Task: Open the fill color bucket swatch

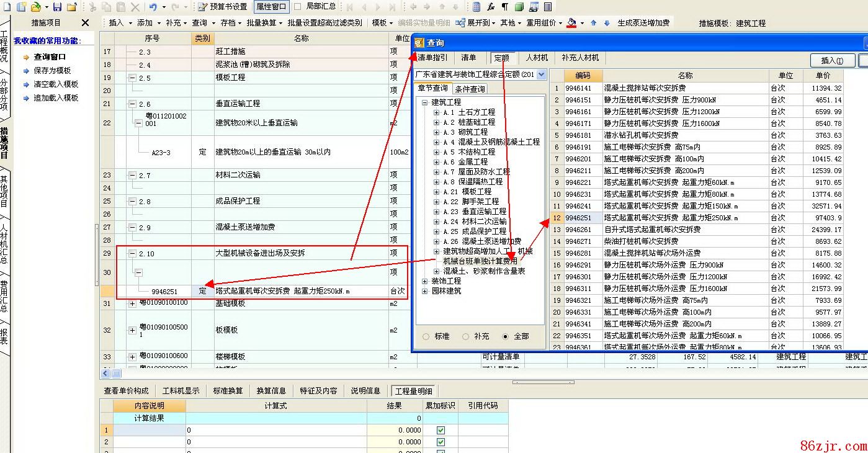Action: [571, 23]
